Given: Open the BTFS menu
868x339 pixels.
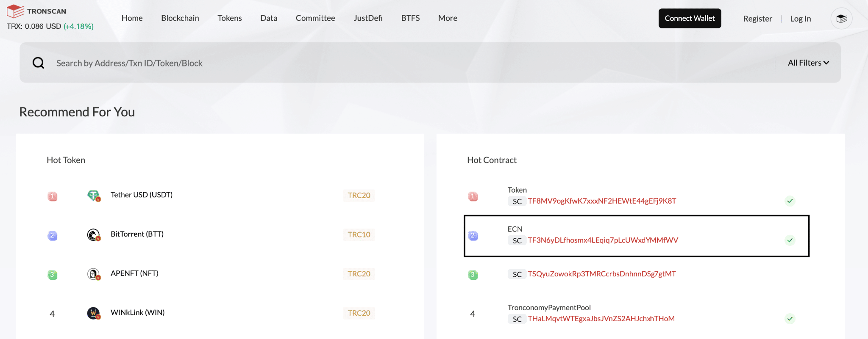Looking at the screenshot, I should [410, 18].
